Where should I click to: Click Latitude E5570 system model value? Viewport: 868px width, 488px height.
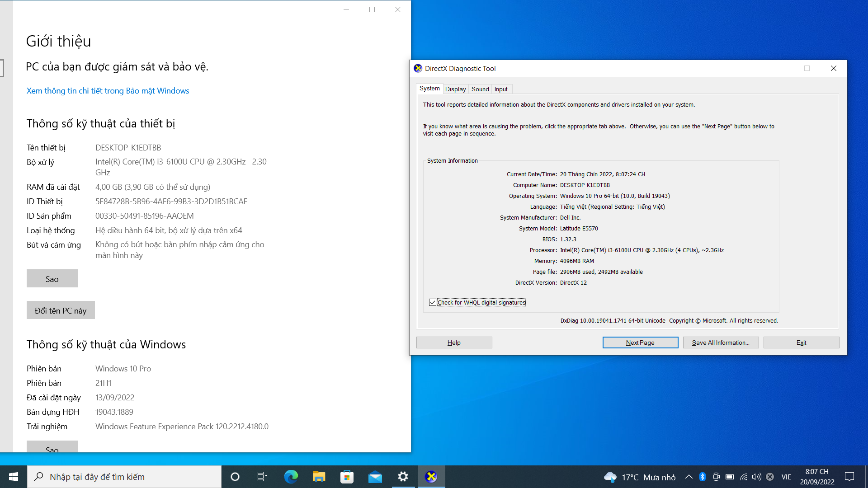579,229
